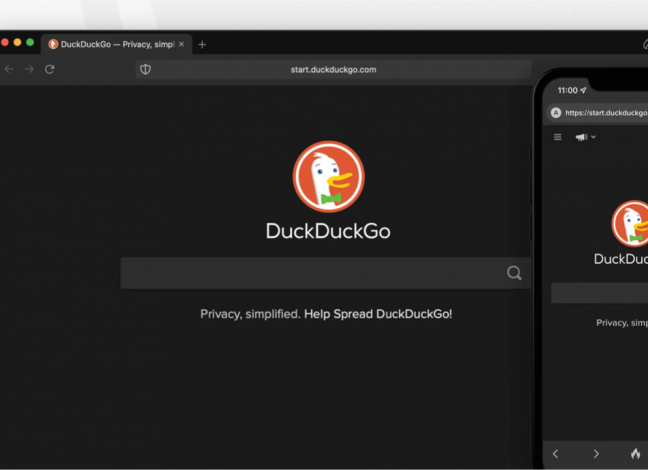Screen dimensions: 648x470
Task: Click the DuckDuckGo search input field
Action: 325,273
